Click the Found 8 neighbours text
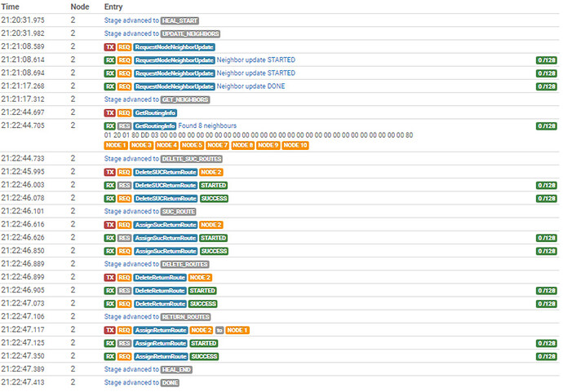Image resolution: width=563 pixels, height=392 pixels. click(x=207, y=126)
